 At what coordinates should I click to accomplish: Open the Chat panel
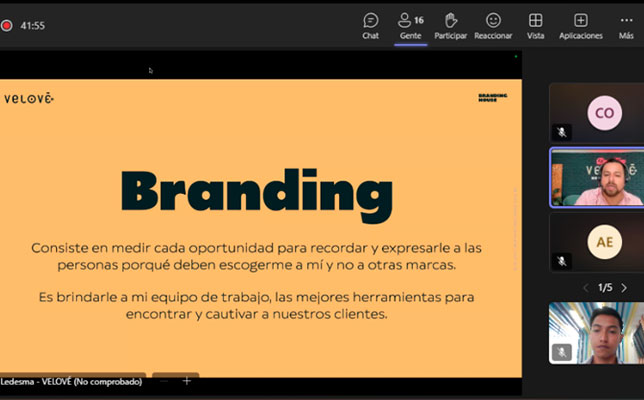tap(370, 25)
